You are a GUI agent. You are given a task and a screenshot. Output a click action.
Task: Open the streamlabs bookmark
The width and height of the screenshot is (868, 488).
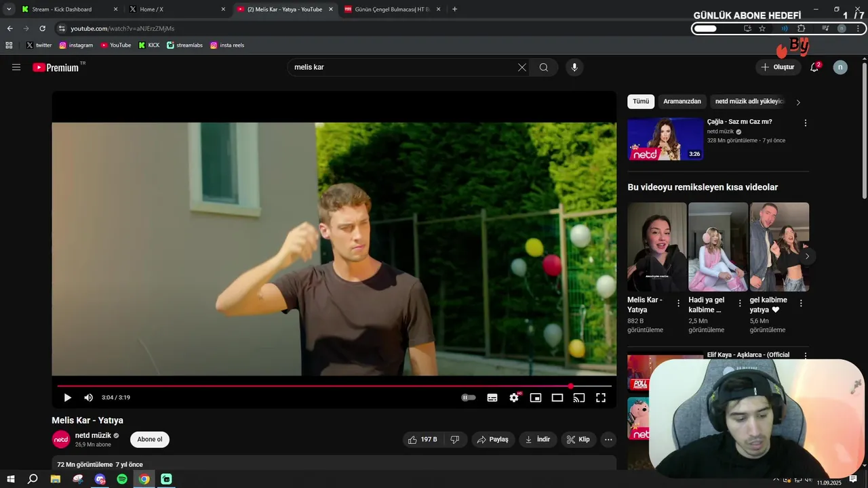click(184, 45)
